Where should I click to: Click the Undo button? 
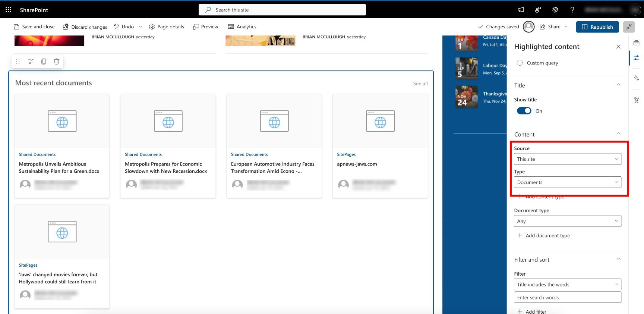click(124, 27)
